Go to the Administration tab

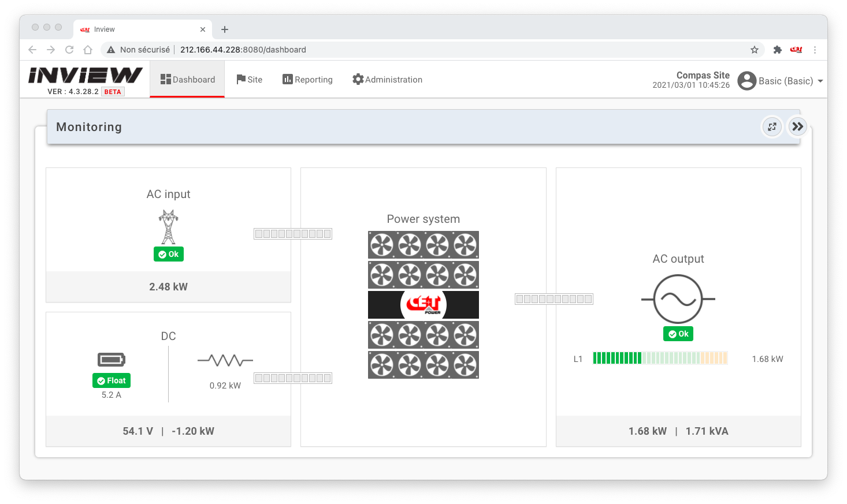pos(387,80)
